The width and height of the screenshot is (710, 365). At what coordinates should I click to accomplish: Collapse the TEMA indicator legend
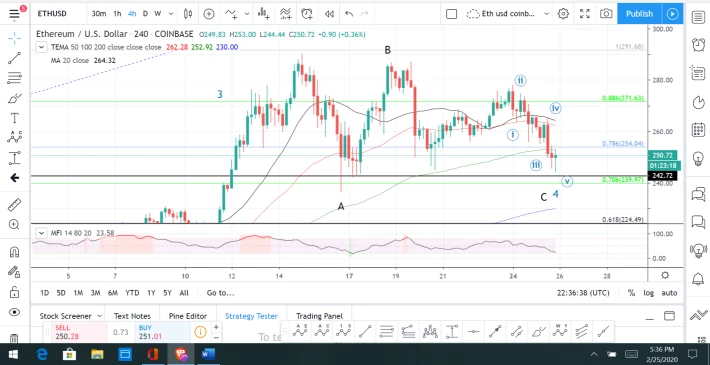point(41,47)
